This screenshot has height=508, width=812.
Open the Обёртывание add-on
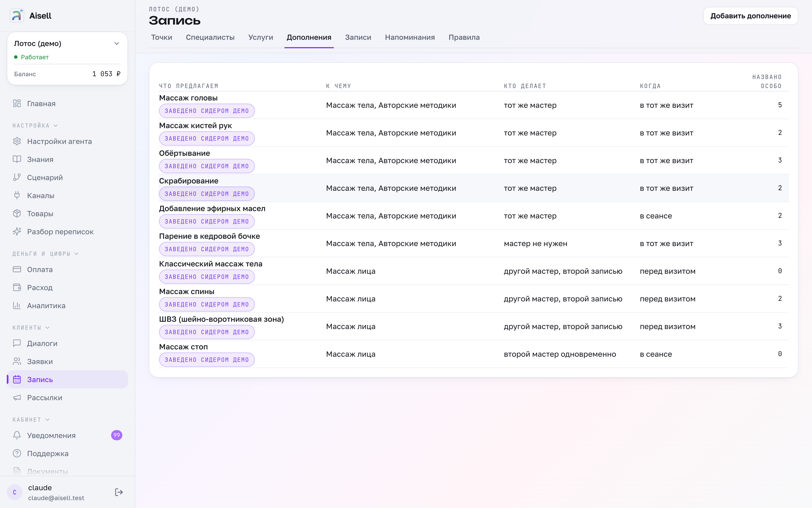click(474, 160)
